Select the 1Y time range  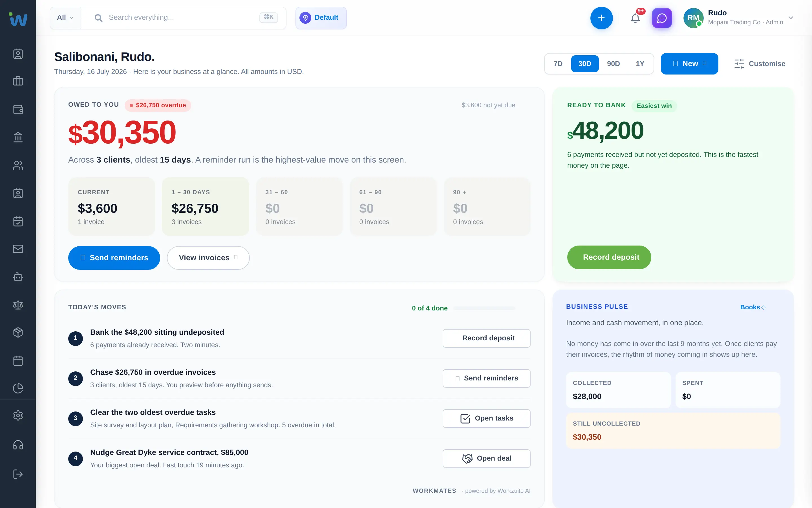pos(640,63)
